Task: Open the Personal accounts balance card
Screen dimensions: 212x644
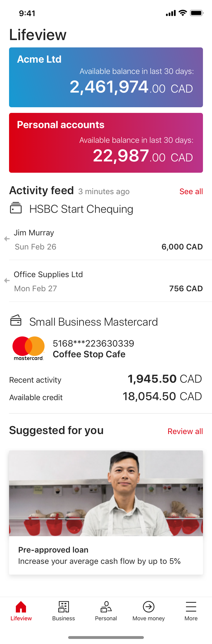Action: [x=106, y=143]
